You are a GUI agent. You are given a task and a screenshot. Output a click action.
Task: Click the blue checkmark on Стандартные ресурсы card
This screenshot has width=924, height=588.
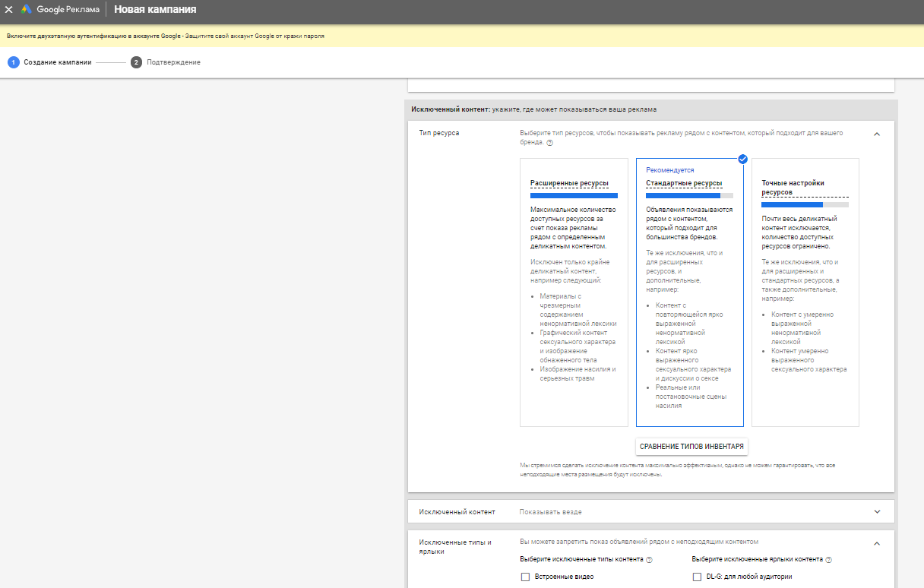click(x=742, y=159)
